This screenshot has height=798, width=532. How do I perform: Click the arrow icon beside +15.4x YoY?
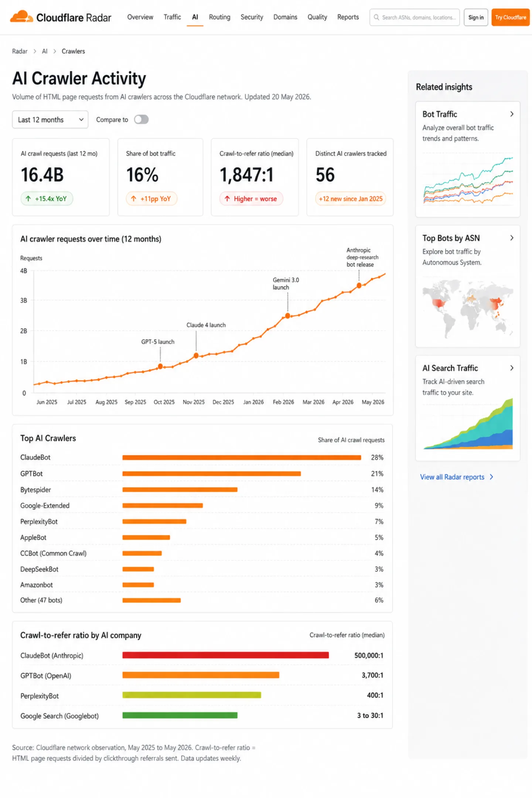[x=28, y=198]
